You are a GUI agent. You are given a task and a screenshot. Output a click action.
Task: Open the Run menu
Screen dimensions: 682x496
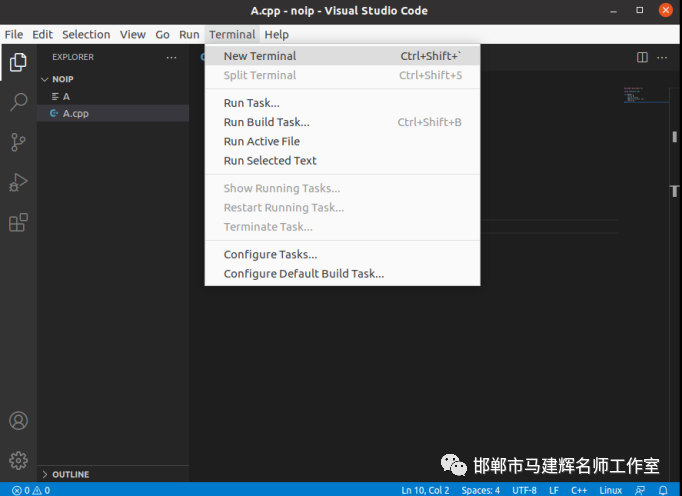pos(189,34)
